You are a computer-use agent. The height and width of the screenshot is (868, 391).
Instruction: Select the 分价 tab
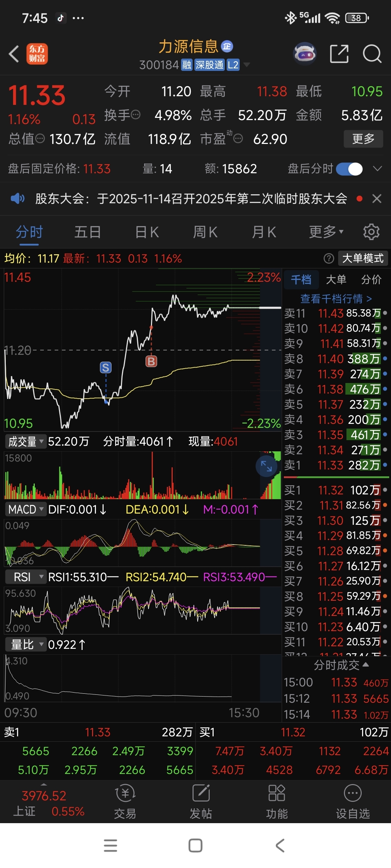(x=371, y=280)
